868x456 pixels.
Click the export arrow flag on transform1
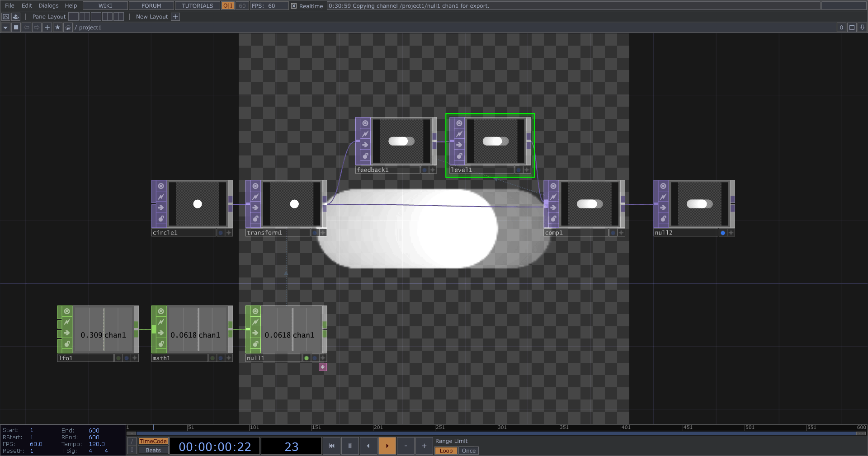tap(255, 207)
